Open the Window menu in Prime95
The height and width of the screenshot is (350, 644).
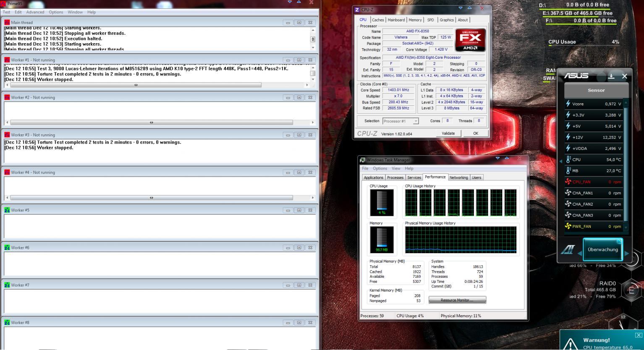[75, 12]
